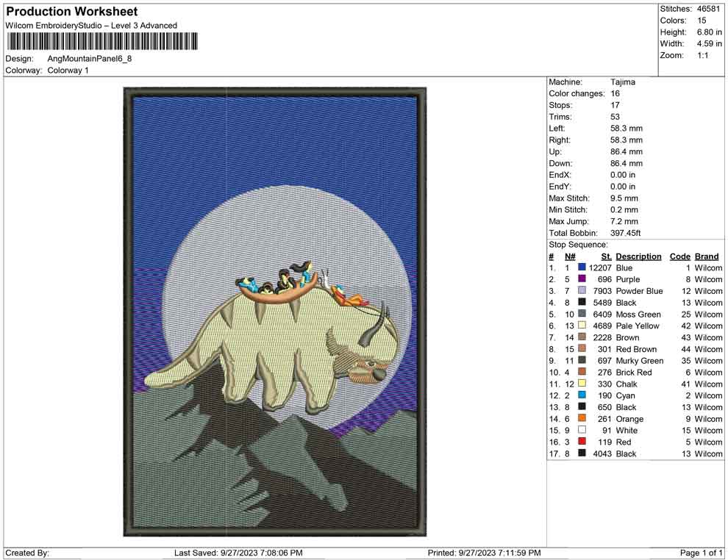728x560 pixels.
Task: Click the 'Printed: 9/27/2023 7:11:59 PM' text
Action: [485, 553]
